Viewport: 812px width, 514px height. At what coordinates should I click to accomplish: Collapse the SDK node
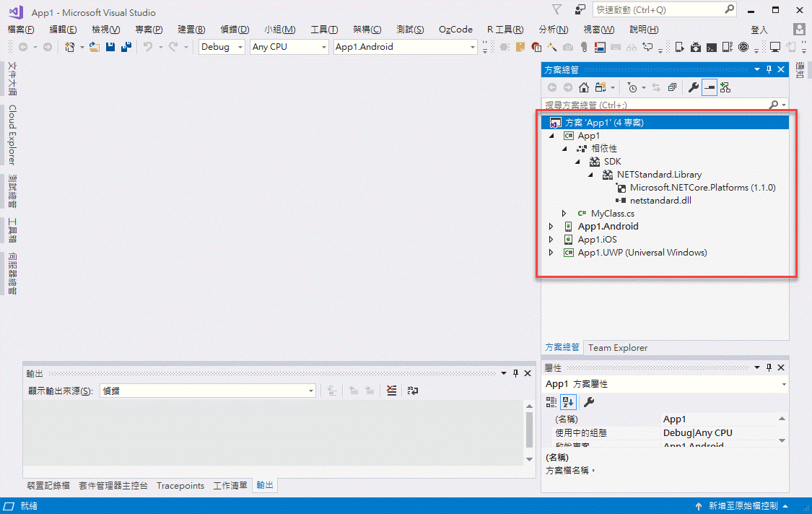point(577,162)
